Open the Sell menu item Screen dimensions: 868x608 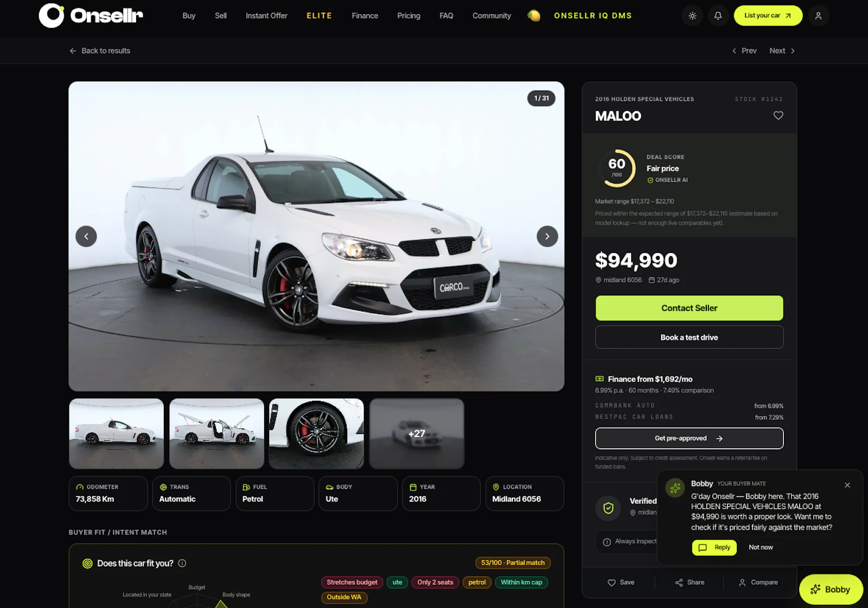point(221,16)
